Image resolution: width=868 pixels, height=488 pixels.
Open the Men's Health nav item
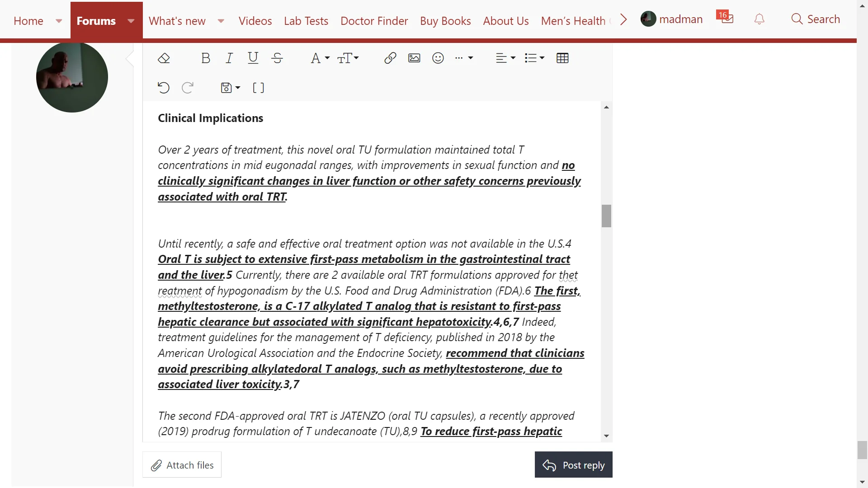pyautogui.click(x=573, y=21)
